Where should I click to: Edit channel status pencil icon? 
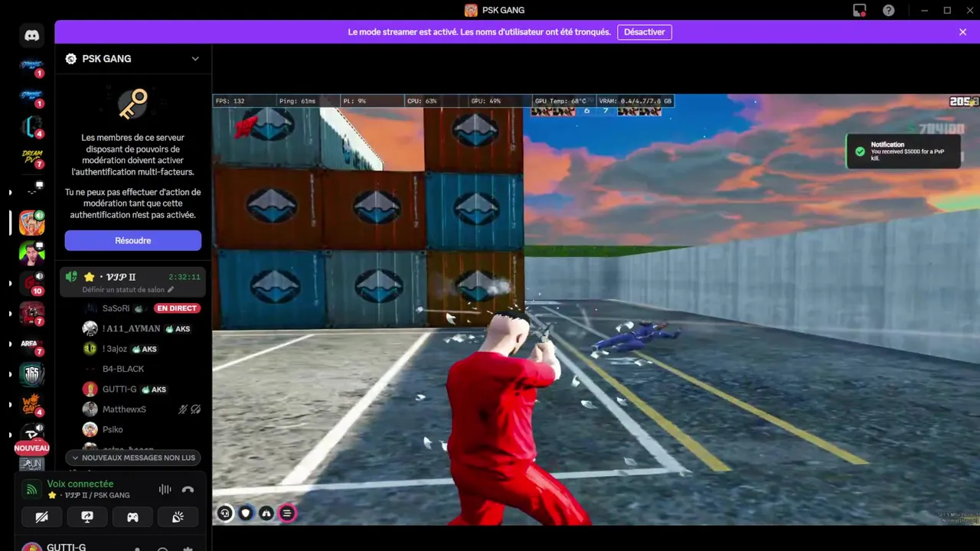[171, 290]
